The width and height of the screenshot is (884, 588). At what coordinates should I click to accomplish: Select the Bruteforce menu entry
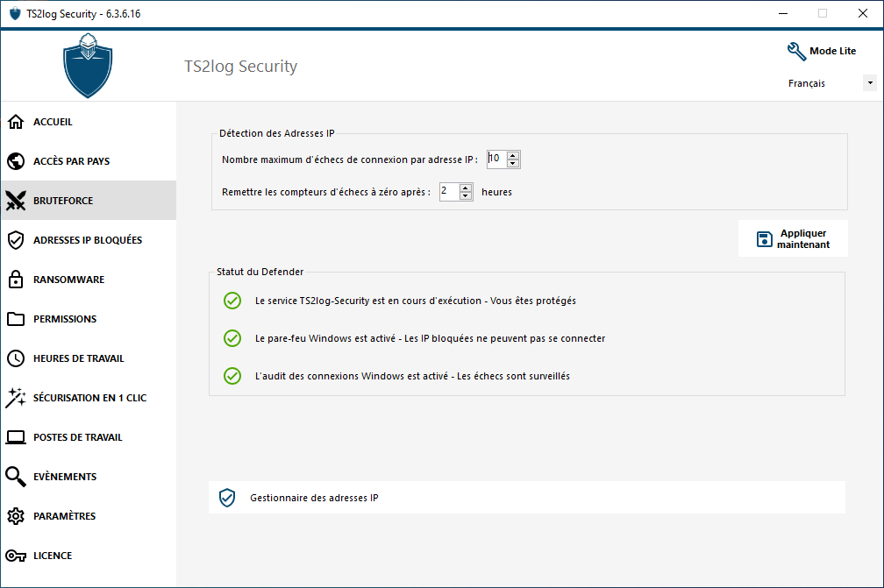[x=89, y=201]
